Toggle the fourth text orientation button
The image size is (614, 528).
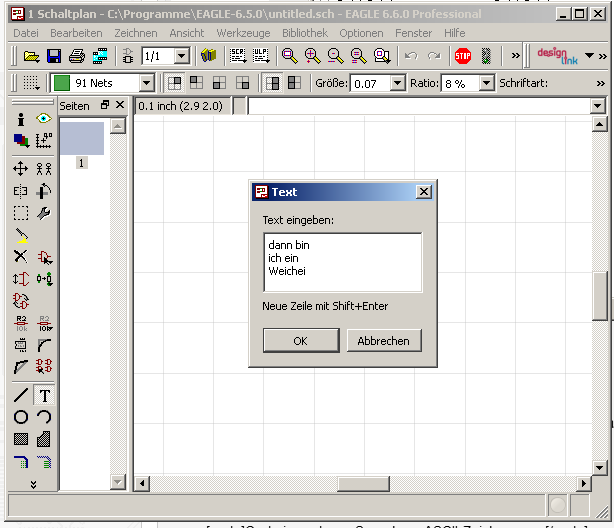click(x=242, y=83)
